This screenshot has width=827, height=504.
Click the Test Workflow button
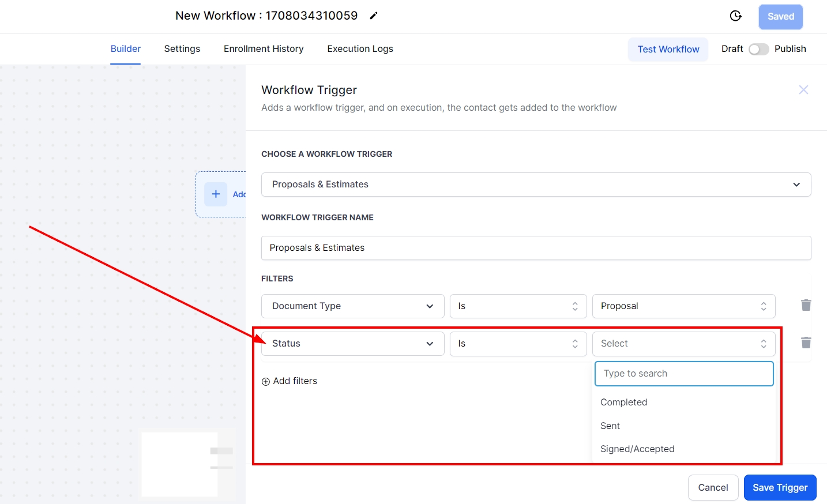pyautogui.click(x=668, y=50)
